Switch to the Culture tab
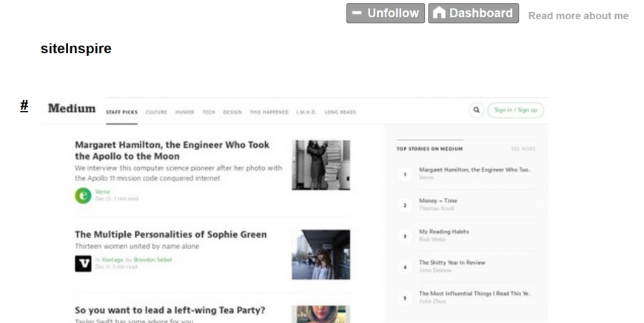644x323 pixels. click(x=156, y=112)
